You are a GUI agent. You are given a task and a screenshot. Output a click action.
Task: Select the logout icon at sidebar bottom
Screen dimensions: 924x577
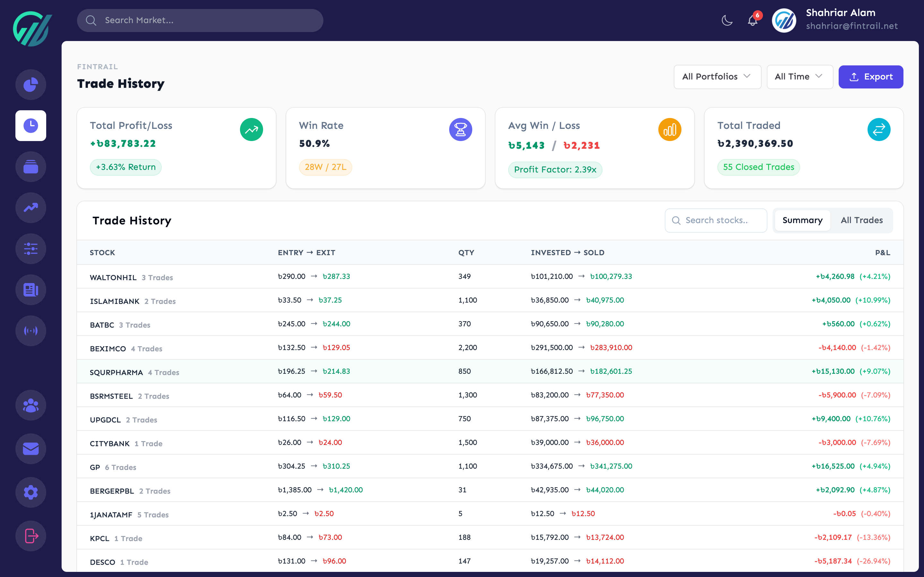30,536
